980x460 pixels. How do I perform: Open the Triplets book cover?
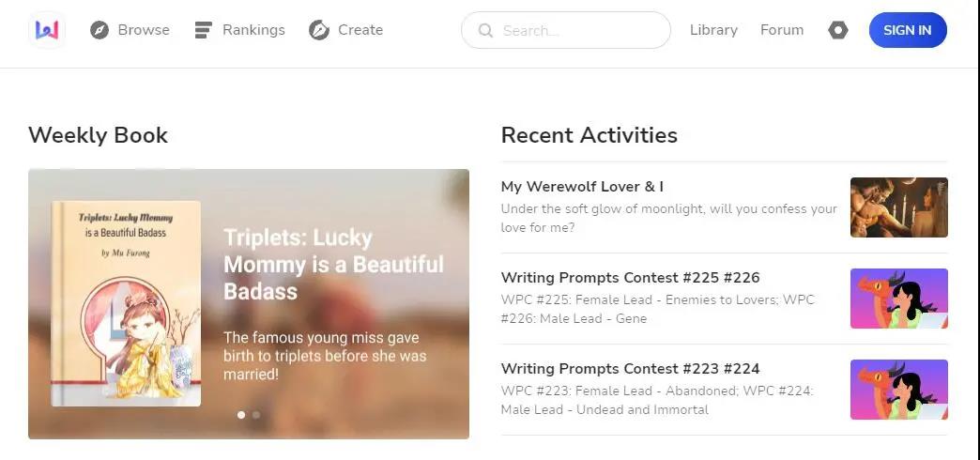pyautogui.click(x=126, y=303)
